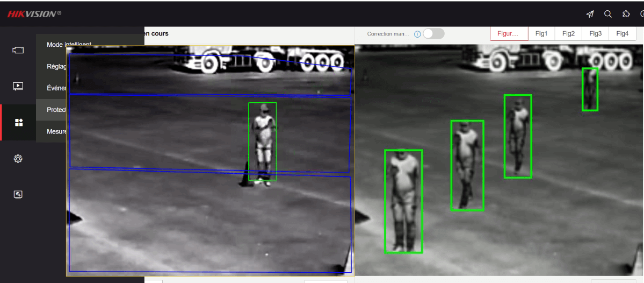
Task: Click the paper plane icon in header
Action: [x=590, y=14]
